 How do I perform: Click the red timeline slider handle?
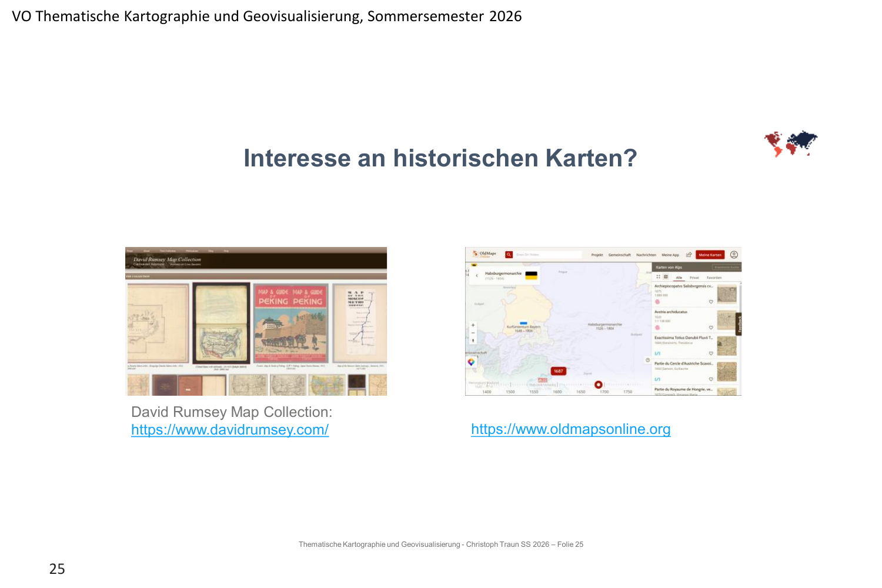pos(598,385)
